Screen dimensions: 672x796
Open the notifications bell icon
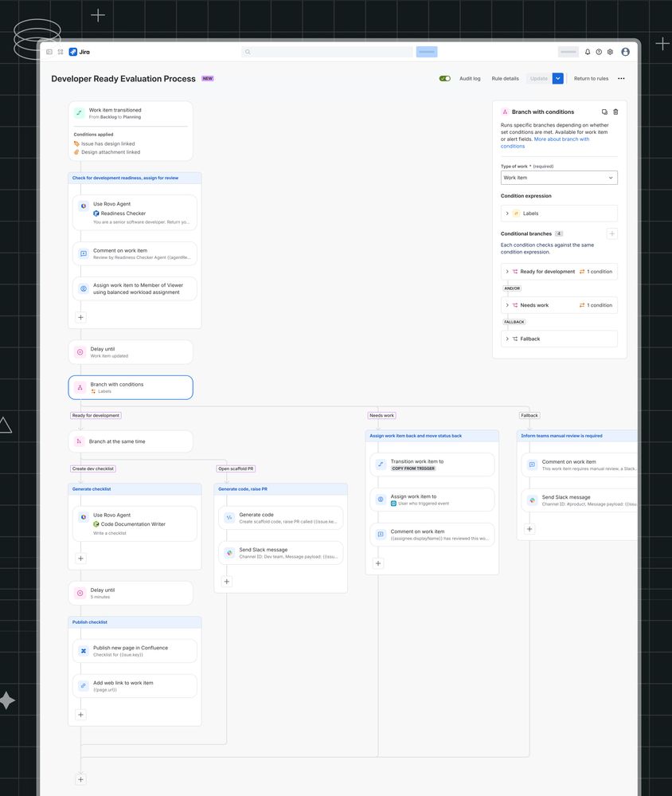point(588,52)
